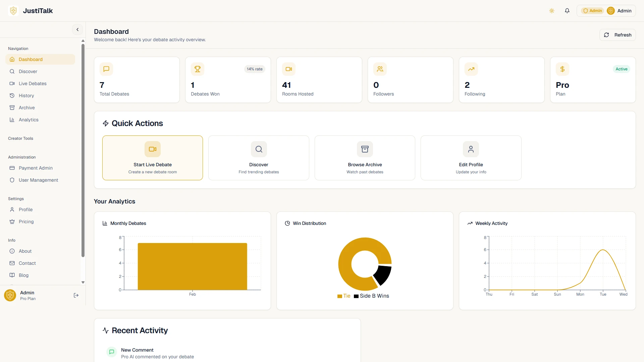Click the Tue peak on Weekly Activity

click(x=603, y=250)
